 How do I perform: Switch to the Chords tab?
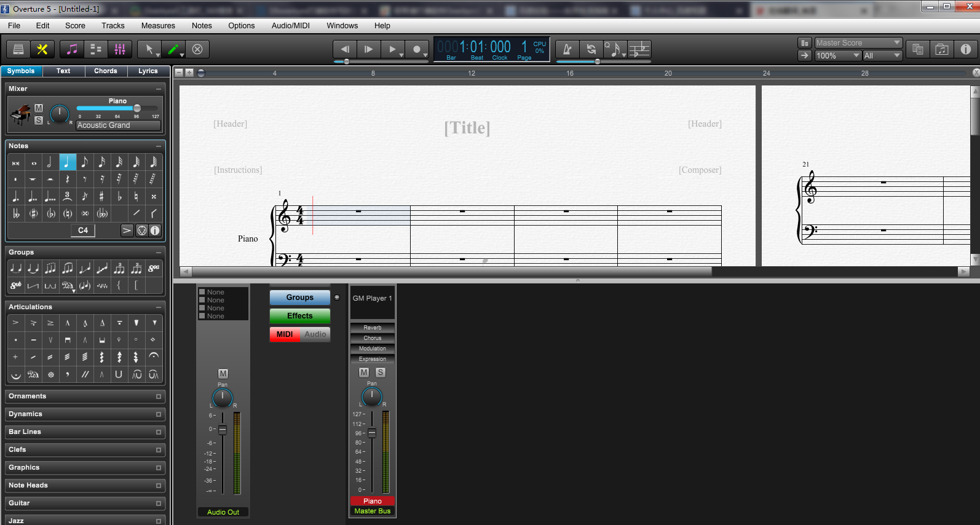tap(106, 71)
